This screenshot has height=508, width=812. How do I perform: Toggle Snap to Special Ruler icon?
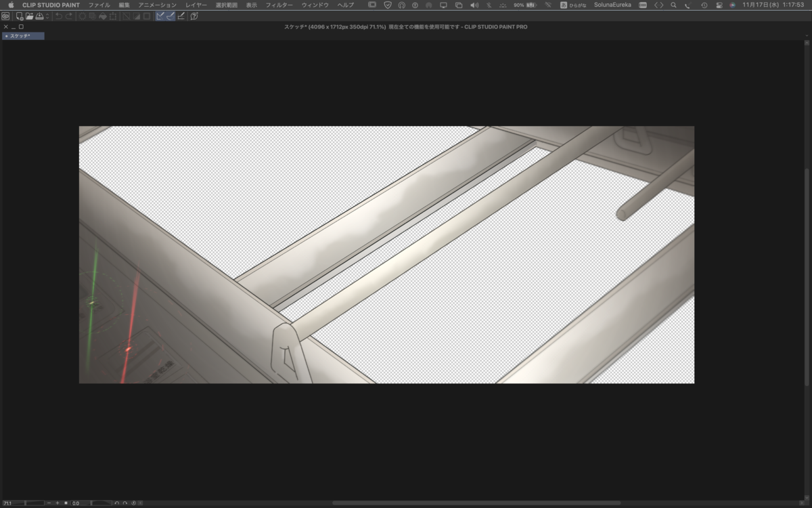(x=171, y=16)
